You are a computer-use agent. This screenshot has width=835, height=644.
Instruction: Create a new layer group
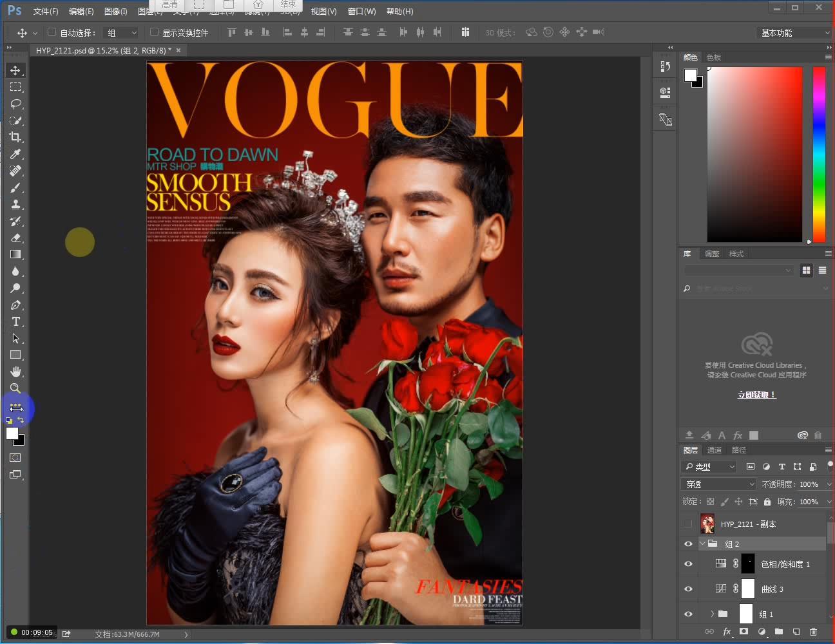point(778,632)
